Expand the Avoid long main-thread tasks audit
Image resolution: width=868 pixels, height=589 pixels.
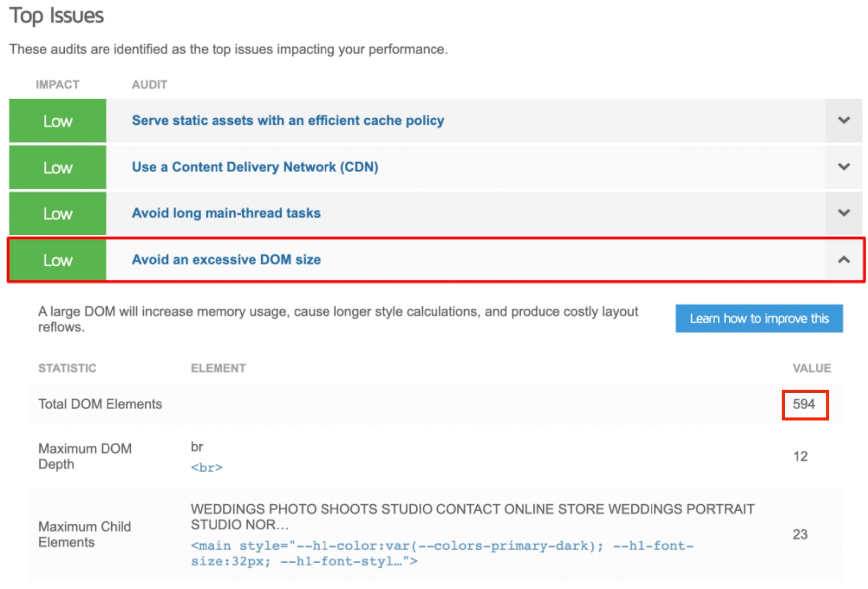click(843, 213)
